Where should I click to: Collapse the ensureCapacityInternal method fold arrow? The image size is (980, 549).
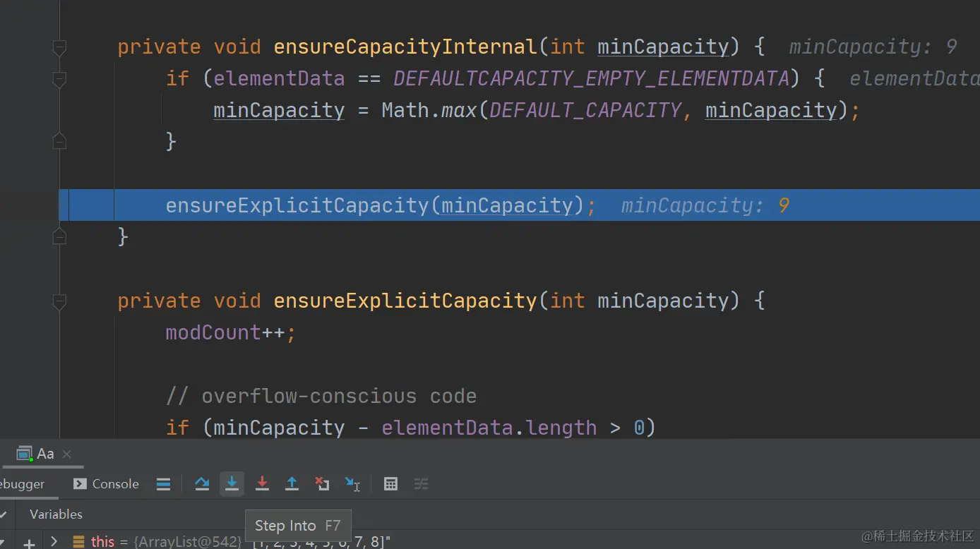(59, 47)
